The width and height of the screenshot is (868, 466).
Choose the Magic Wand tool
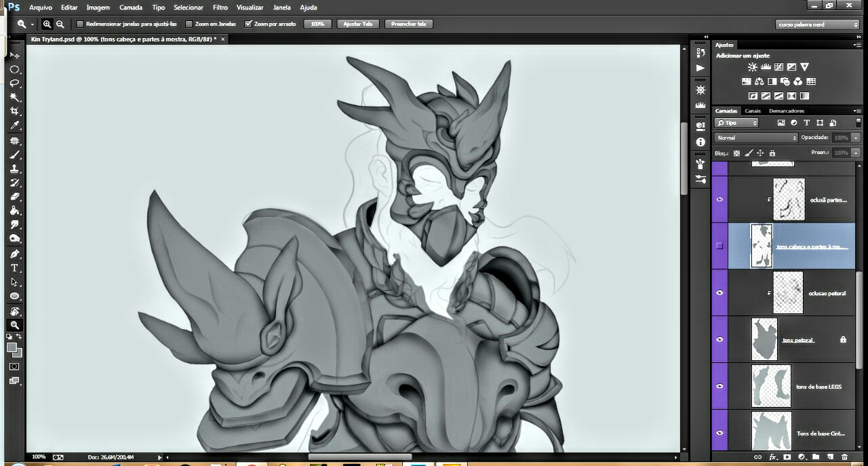14,97
